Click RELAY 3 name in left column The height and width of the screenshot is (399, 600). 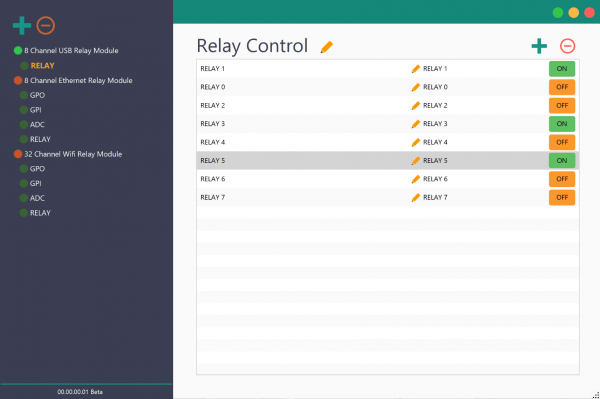(x=212, y=124)
